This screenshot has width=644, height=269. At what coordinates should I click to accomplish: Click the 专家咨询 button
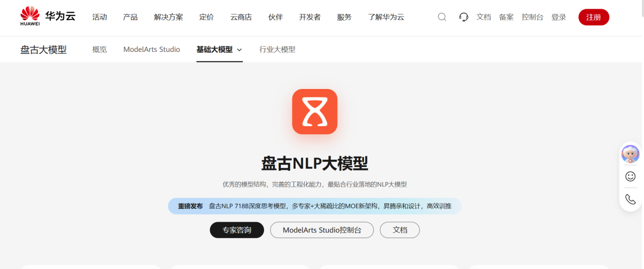[x=237, y=230]
